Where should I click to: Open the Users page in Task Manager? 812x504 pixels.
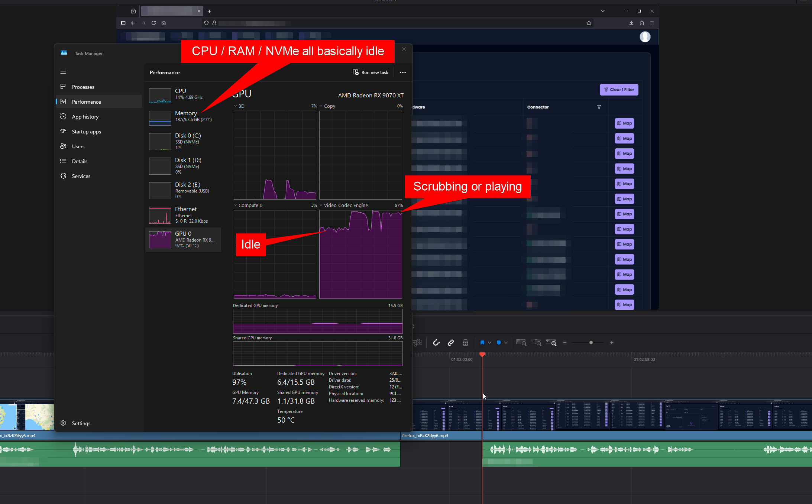point(98,146)
